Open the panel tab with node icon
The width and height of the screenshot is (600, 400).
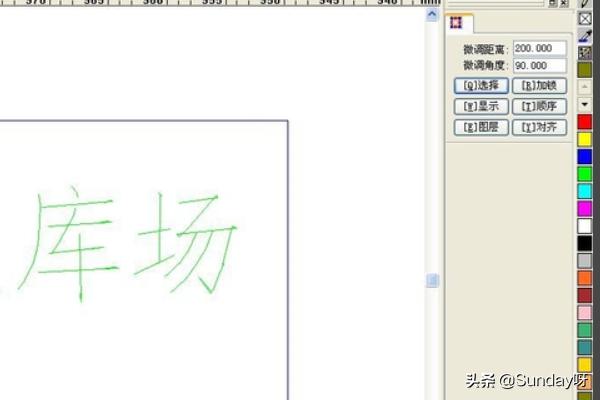point(457,23)
